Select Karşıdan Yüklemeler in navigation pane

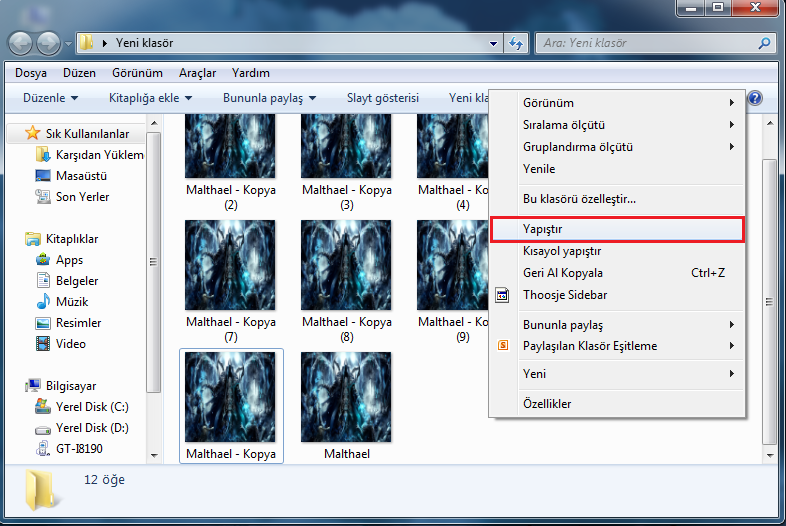coord(90,155)
